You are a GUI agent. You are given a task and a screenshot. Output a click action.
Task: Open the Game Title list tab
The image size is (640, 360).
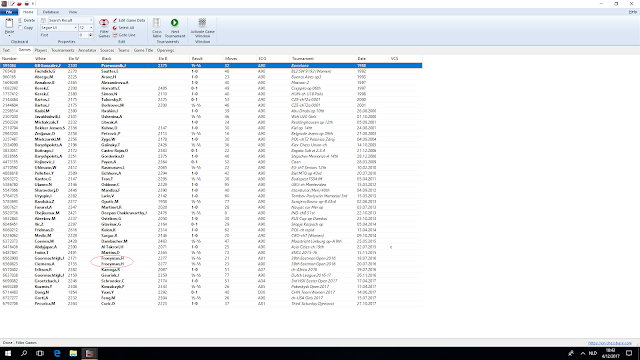pyautogui.click(x=143, y=50)
